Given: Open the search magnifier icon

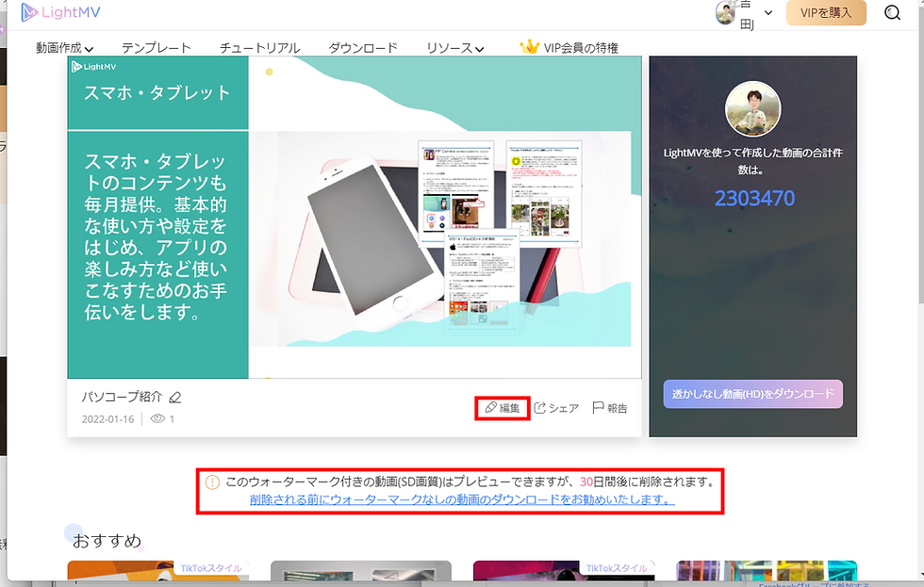Looking at the screenshot, I should click(x=892, y=12).
